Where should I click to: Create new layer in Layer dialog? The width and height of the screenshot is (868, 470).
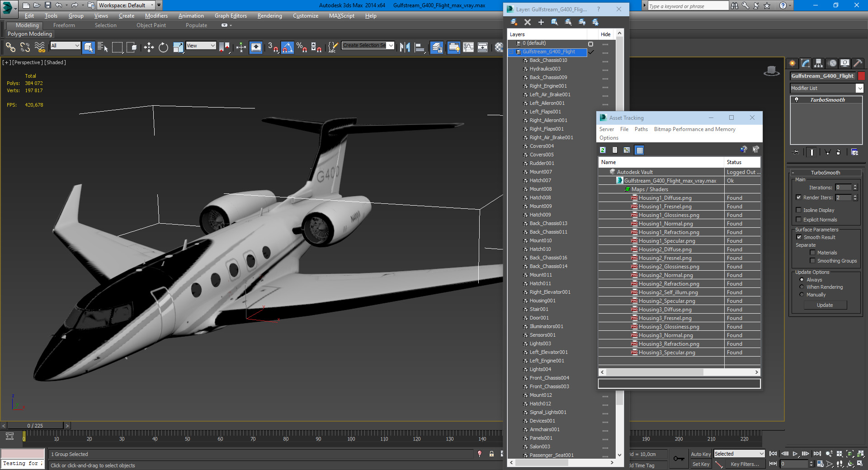514,22
